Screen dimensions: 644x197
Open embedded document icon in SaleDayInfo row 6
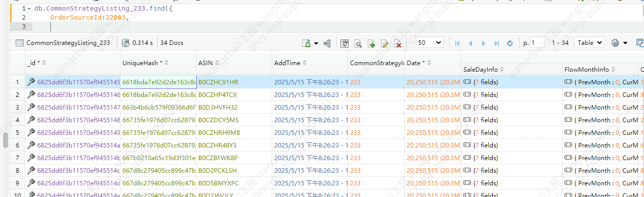click(467, 145)
